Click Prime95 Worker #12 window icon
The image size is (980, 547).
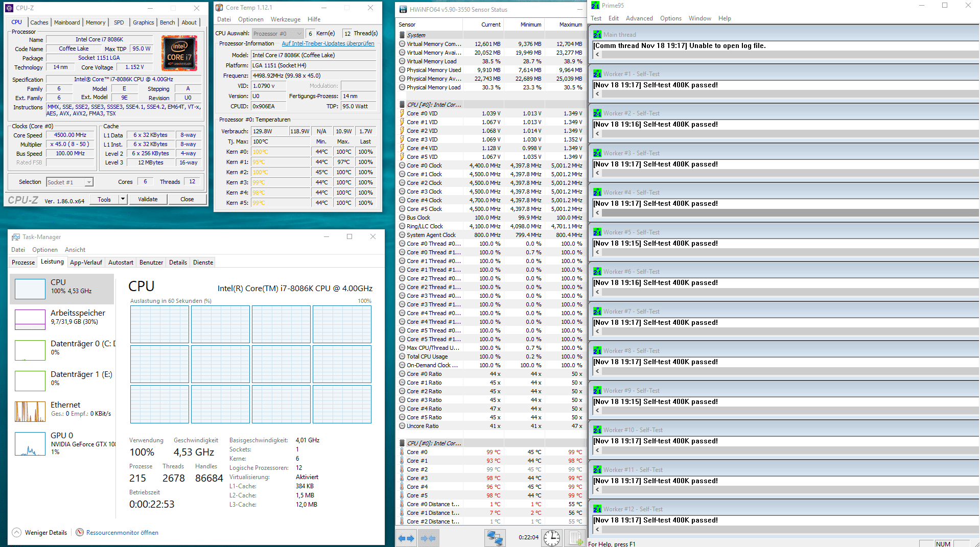[597, 509]
